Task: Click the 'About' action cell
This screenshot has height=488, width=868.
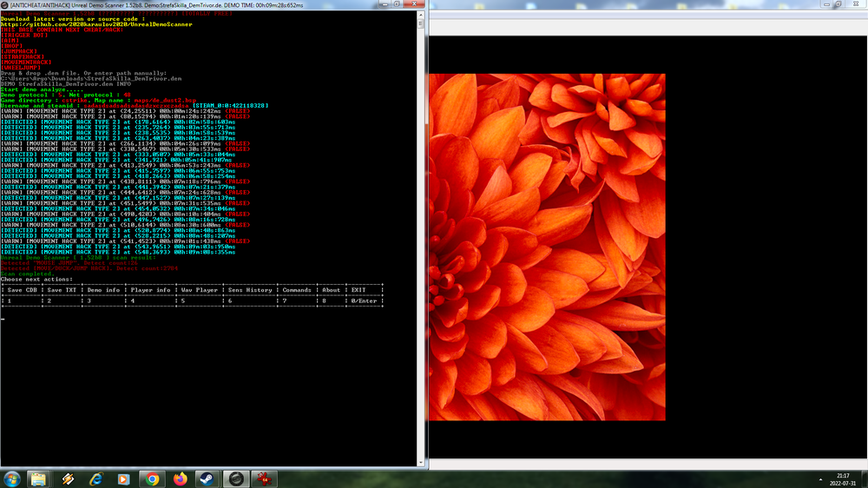Action: 331,290
